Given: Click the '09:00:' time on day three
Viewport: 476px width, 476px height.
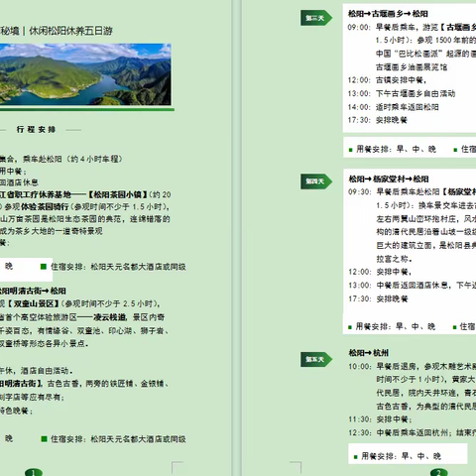Looking at the screenshot, I should point(359,27).
